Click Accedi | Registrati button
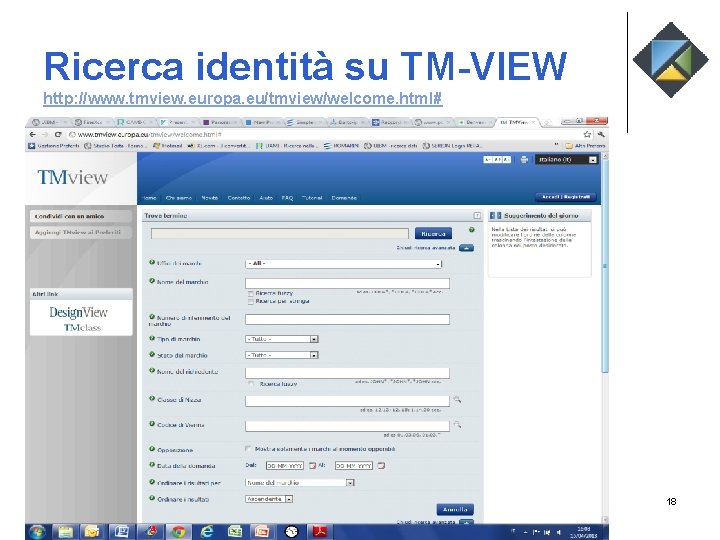This screenshot has width=720, height=540. (566, 197)
